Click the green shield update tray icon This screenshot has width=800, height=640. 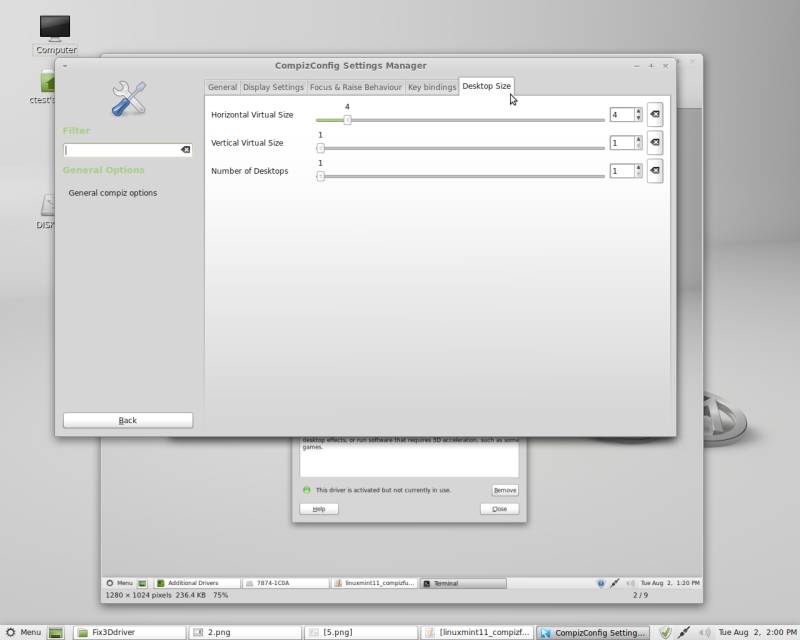pos(664,632)
